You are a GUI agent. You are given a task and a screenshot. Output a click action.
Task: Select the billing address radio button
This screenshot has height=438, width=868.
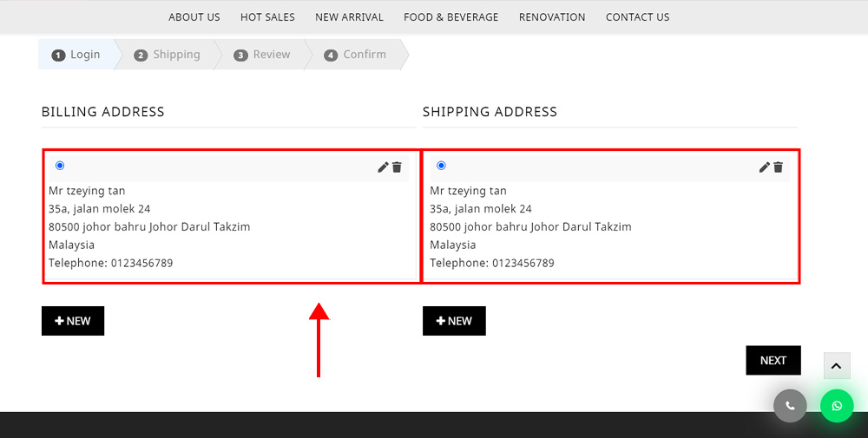click(60, 166)
